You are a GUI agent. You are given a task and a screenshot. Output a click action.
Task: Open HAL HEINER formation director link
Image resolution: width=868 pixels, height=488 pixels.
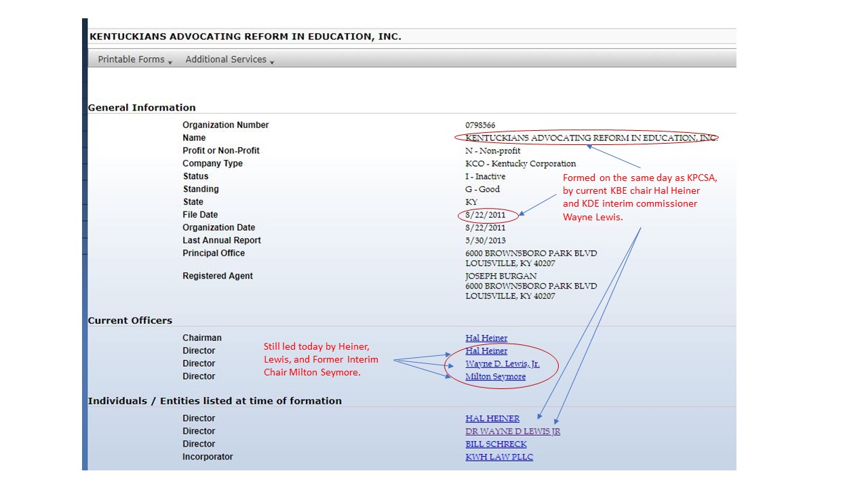pos(492,419)
